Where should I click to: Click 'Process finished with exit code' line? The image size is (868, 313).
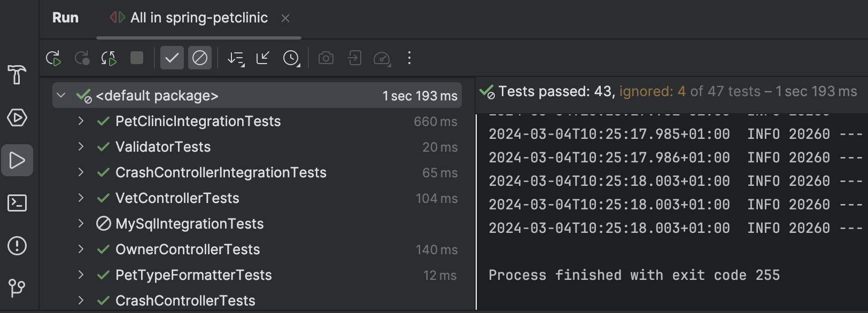tap(634, 275)
